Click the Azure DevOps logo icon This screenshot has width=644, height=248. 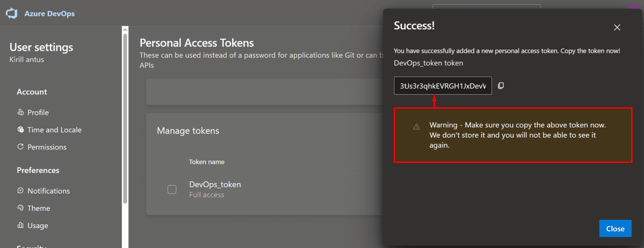pyautogui.click(x=12, y=13)
